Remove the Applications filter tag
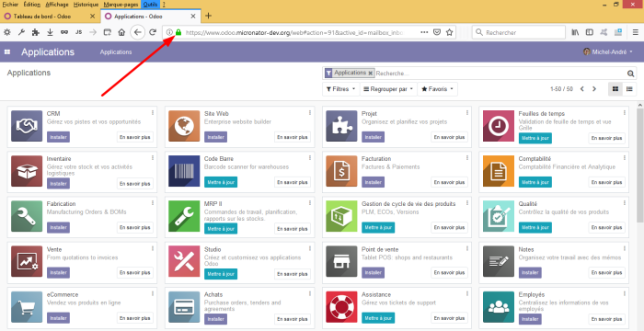 (x=370, y=74)
